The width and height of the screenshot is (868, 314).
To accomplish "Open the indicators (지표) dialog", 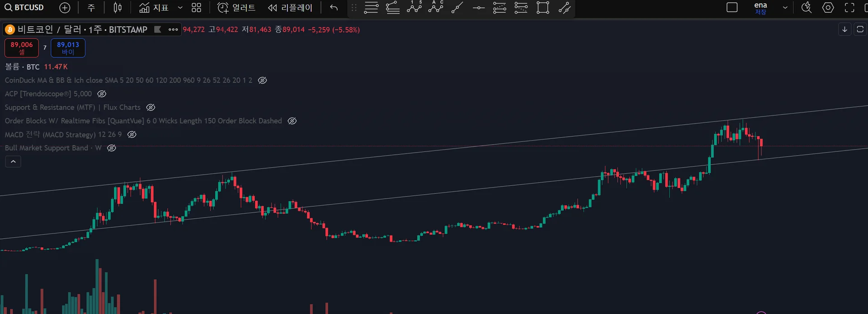I will pos(154,8).
